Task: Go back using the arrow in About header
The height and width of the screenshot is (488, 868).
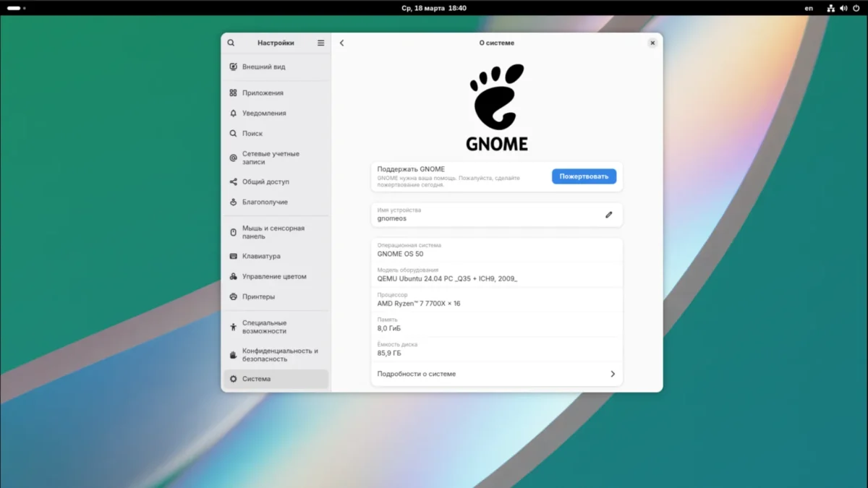Action: pyautogui.click(x=342, y=43)
